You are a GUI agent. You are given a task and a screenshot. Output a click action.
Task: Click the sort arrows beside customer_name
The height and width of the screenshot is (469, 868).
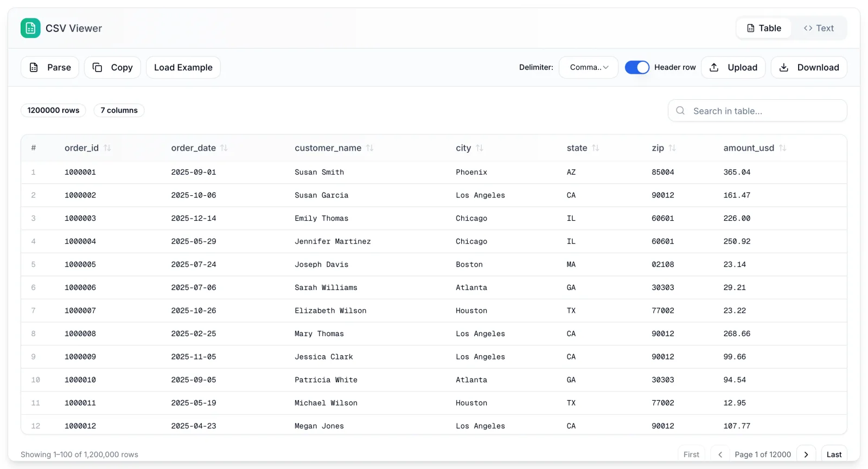point(370,148)
